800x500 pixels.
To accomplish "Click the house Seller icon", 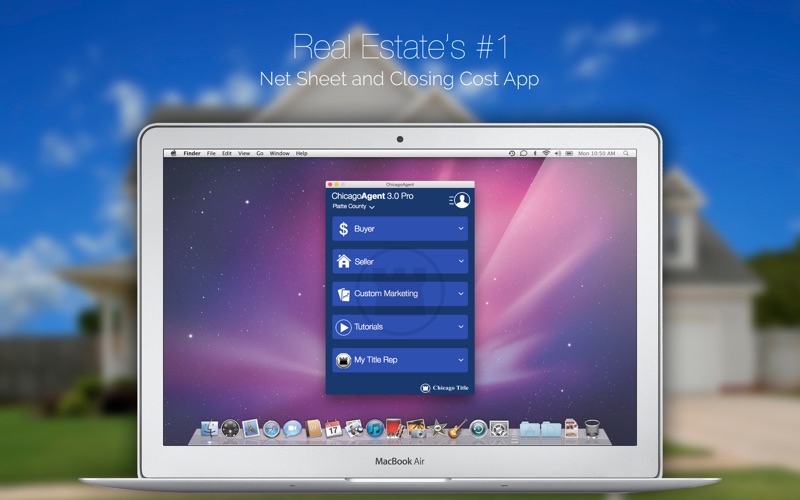I will click(x=343, y=261).
